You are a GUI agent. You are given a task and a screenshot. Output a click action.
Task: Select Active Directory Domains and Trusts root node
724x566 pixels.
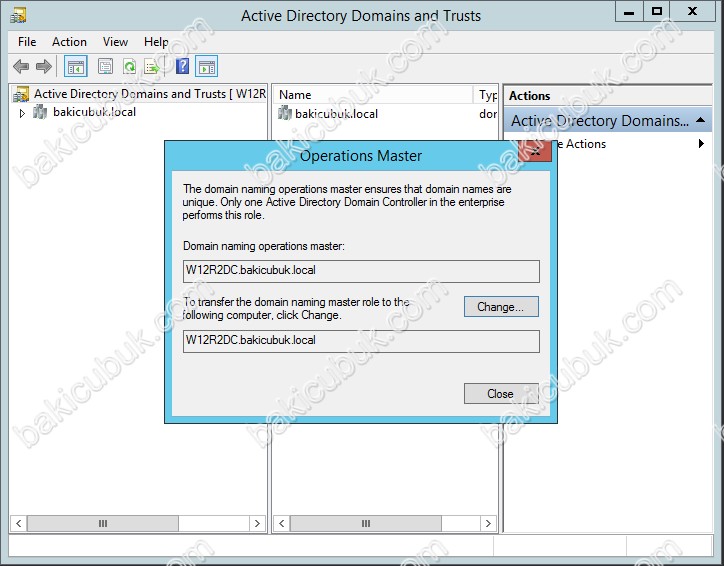(x=139, y=94)
